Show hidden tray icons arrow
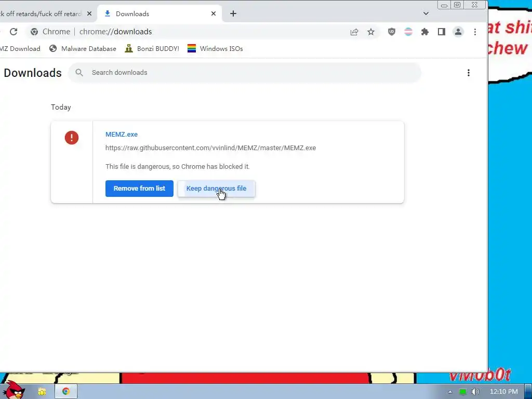The width and height of the screenshot is (532, 399). point(450,392)
